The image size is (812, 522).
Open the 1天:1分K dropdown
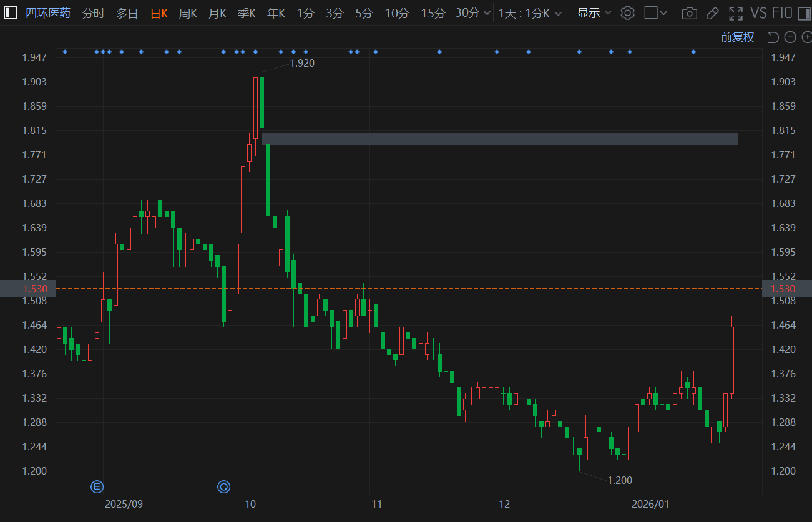(x=529, y=13)
